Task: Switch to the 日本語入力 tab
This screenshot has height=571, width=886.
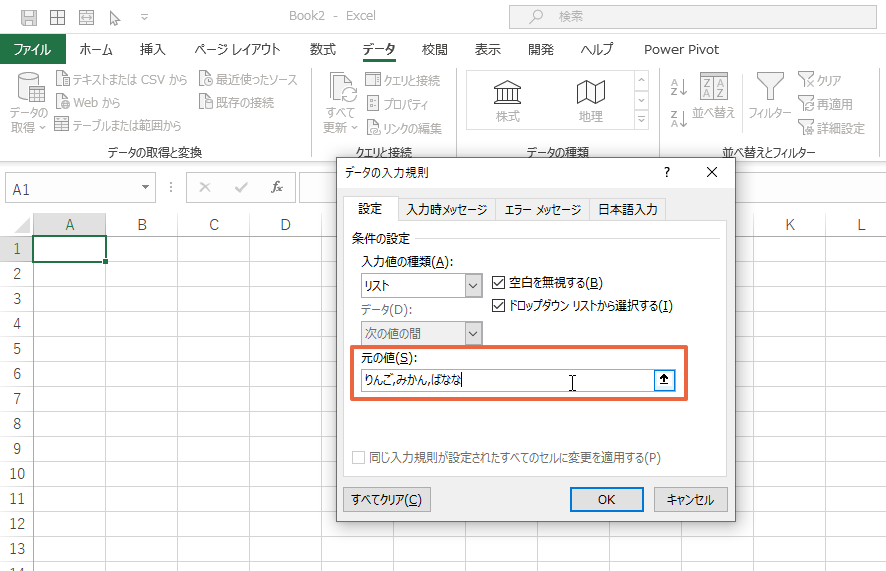Action: [x=628, y=210]
